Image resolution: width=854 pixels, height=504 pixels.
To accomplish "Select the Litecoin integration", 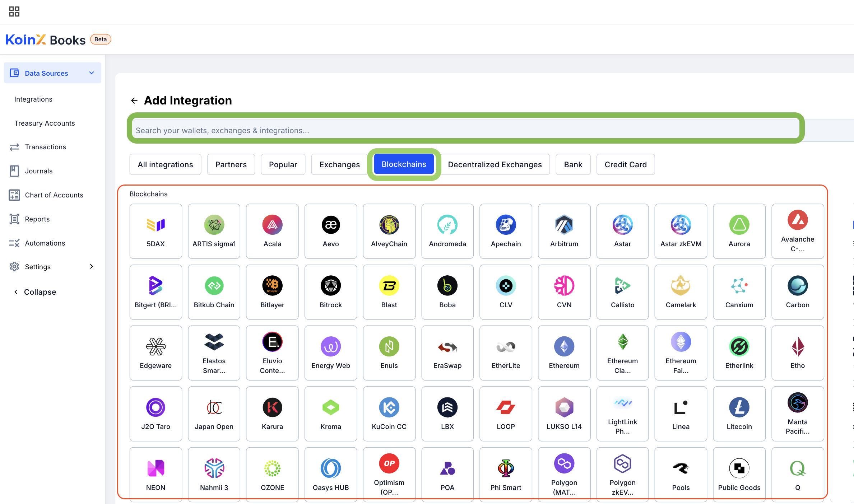I will 739,414.
